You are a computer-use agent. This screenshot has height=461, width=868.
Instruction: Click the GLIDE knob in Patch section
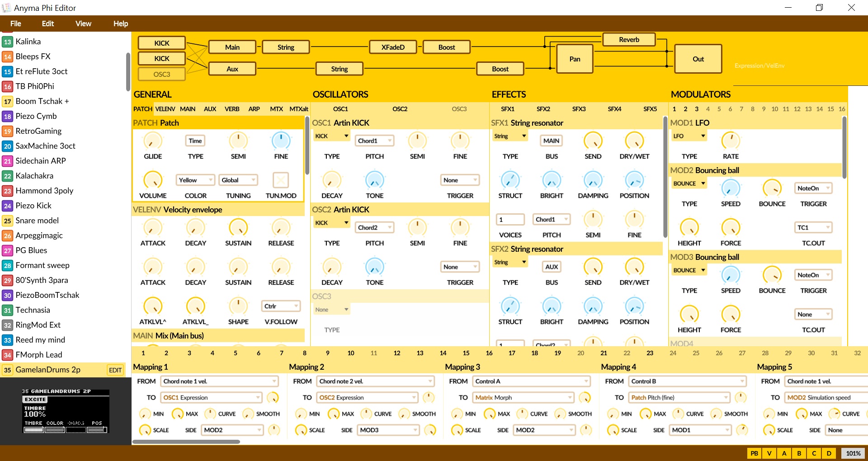coord(153,141)
